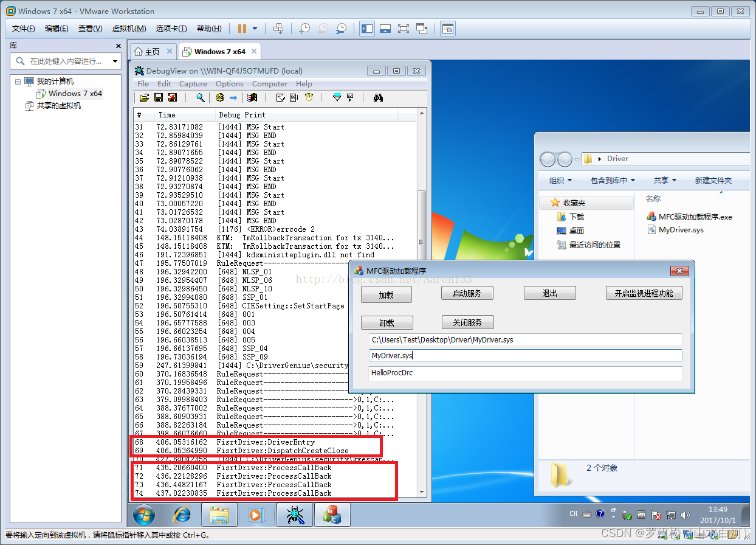Click the driver path field C:\Users\Test\Desktop\Driver\MyDriver.sys
The height and width of the screenshot is (545, 756).
pyautogui.click(x=526, y=340)
